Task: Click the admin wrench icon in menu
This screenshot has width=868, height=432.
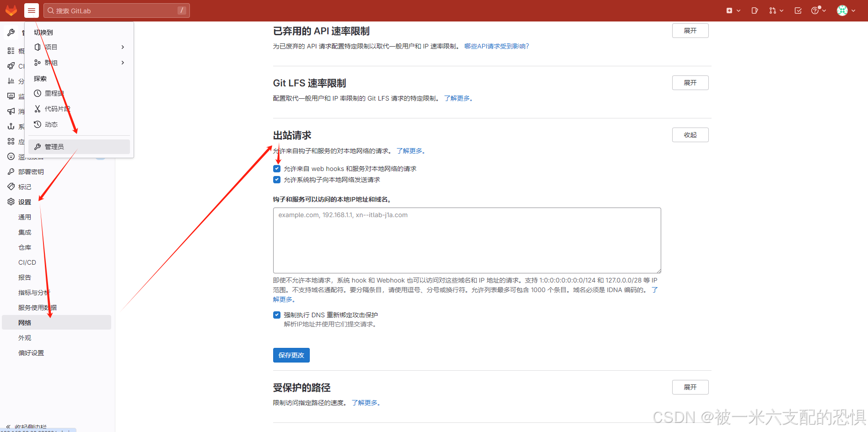Action: click(38, 147)
